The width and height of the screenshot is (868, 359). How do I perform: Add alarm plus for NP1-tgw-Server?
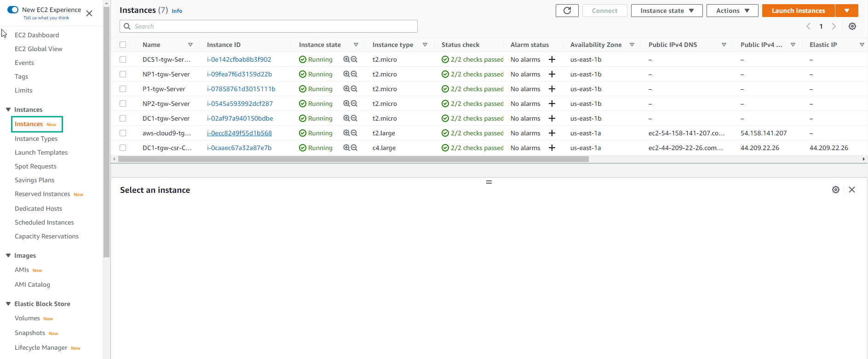point(552,74)
